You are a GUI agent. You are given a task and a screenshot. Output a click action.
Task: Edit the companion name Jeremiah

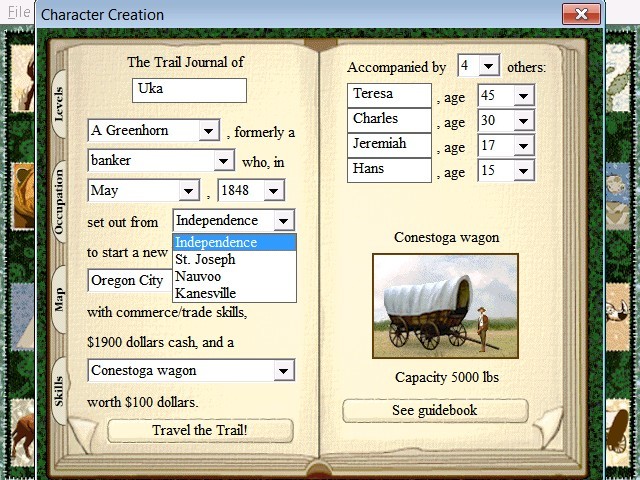389,145
